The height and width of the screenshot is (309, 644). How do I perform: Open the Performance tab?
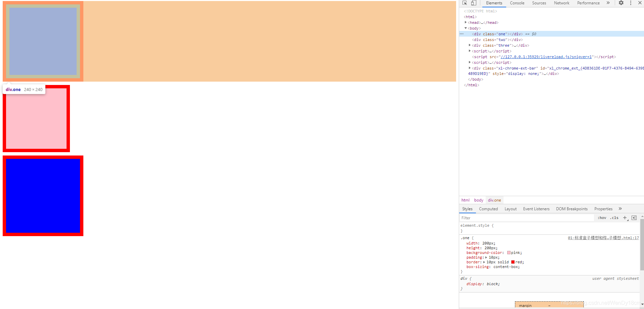pyautogui.click(x=588, y=3)
